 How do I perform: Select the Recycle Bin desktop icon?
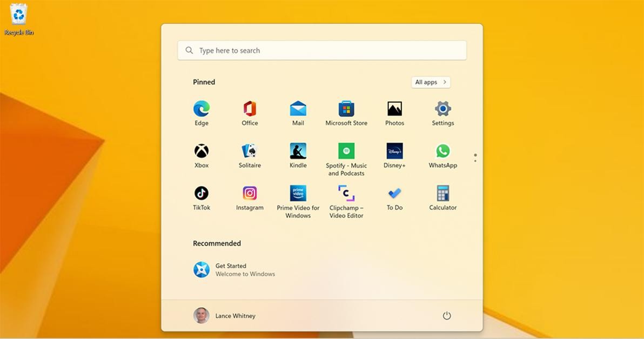(x=19, y=19)
